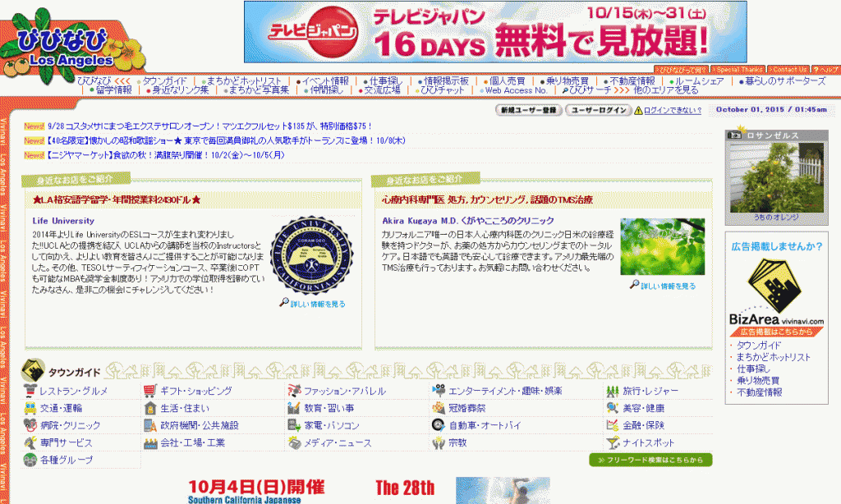This screenshot has height=504, width=841.
Task: Open Life University detailed info link
Action: [318, 304]
